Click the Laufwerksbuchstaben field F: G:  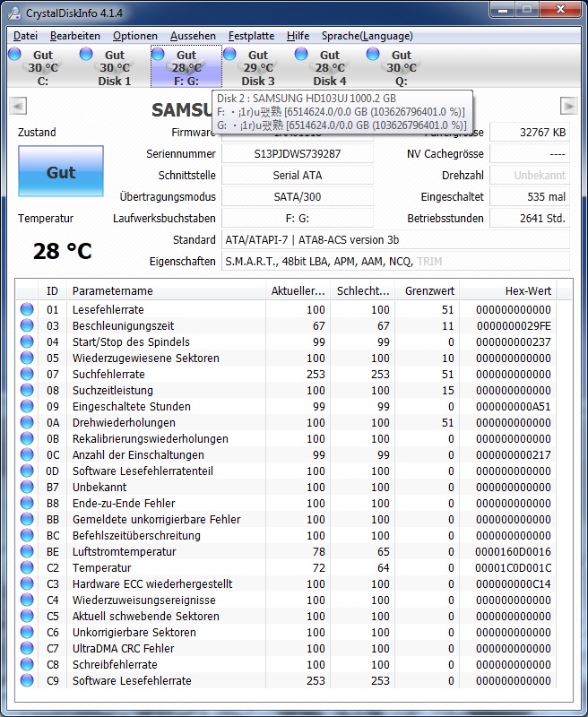pos(298,218)
